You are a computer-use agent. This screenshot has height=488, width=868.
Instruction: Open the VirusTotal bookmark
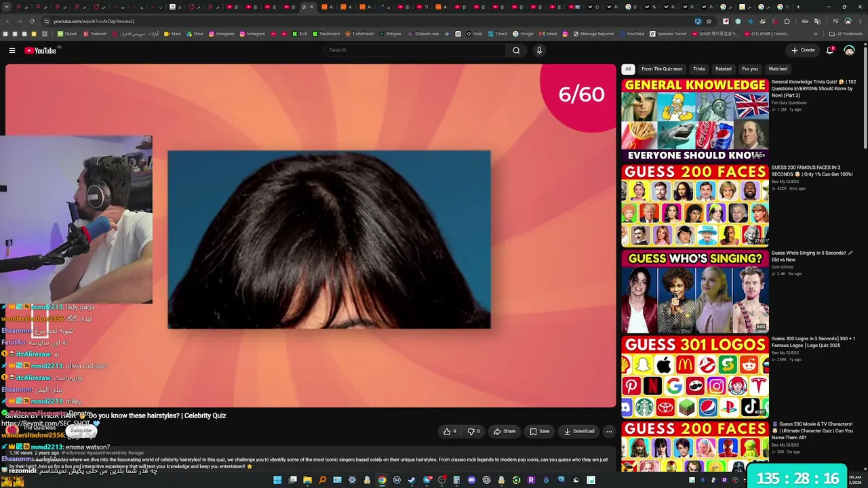tap(631, 34)
